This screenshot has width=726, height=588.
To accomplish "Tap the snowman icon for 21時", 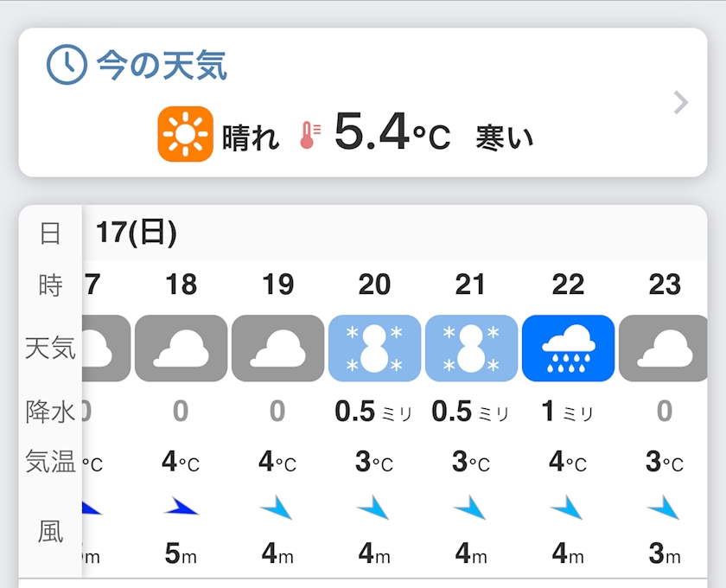I will 472,348.
